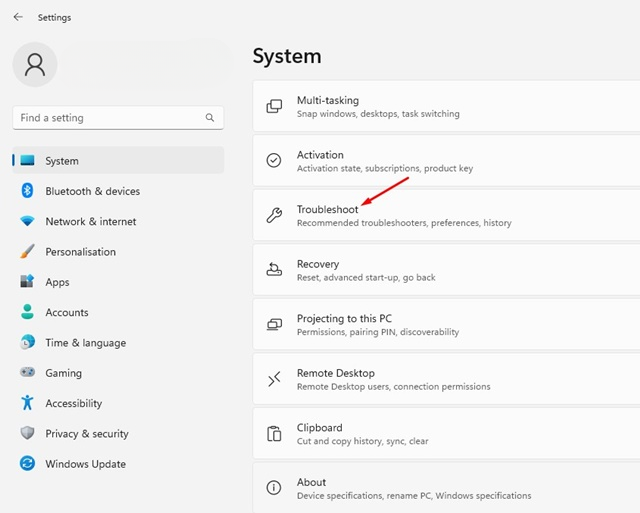
Task: Click the Gaming controller icon
Action: coord(27,372)
